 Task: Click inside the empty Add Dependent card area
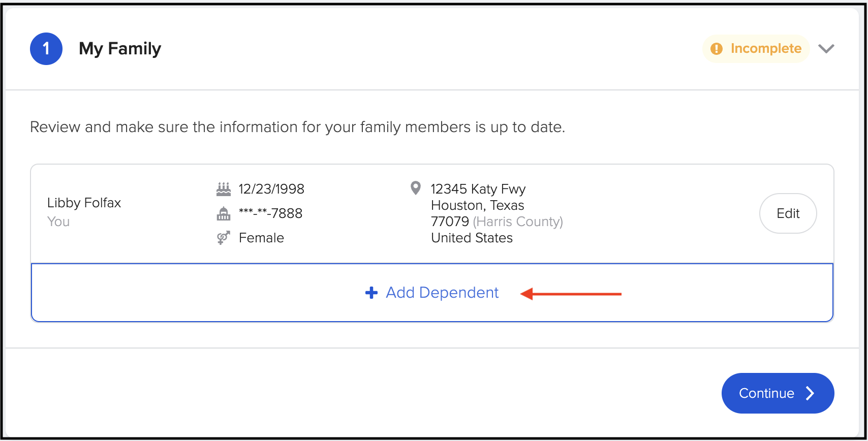pyautogui.click(x=152, y=293)
